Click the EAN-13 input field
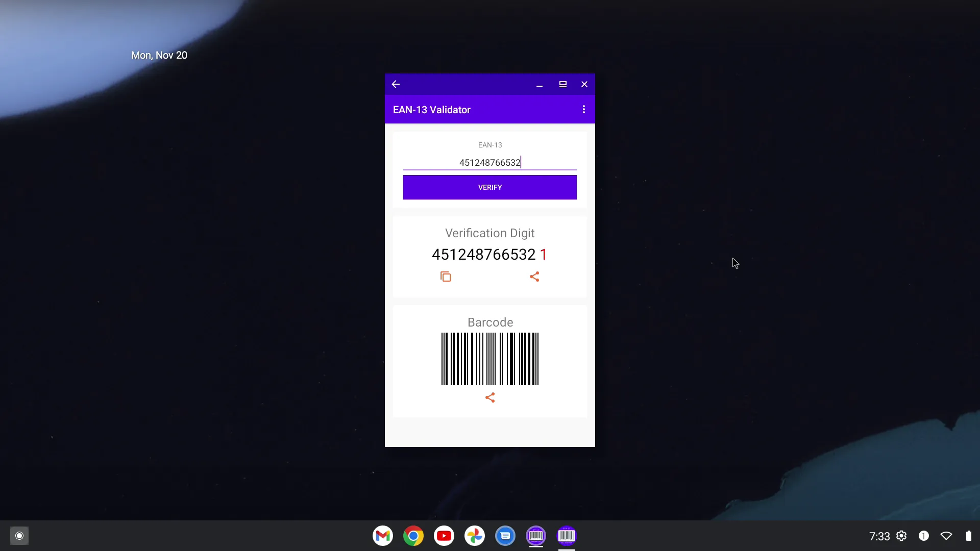The height and width of the screenshot is (551, 980). pyautogui.click(x=490, y=162)
